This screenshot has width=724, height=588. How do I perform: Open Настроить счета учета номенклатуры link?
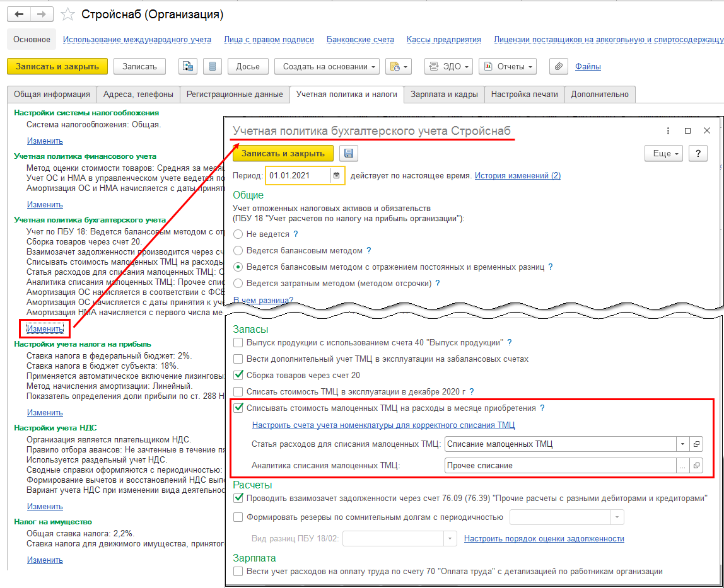pyautogui.click(x=383, y=425)
